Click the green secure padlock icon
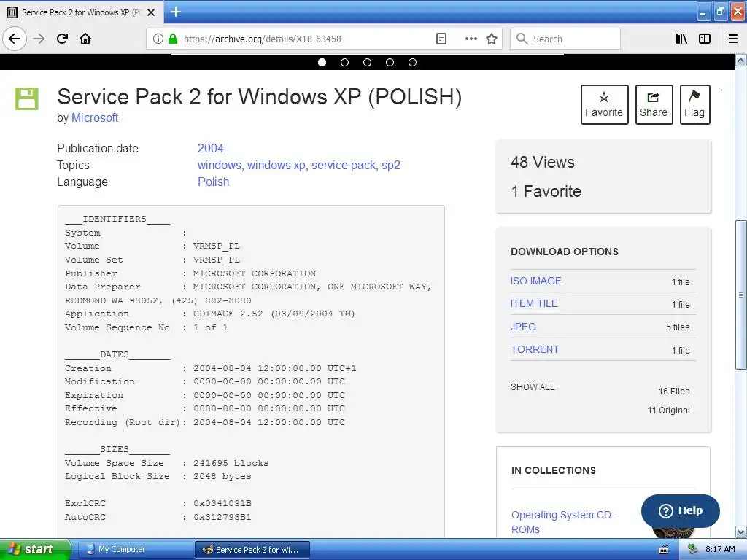This screenshot has height=560, width=747. tap(173, 39)
